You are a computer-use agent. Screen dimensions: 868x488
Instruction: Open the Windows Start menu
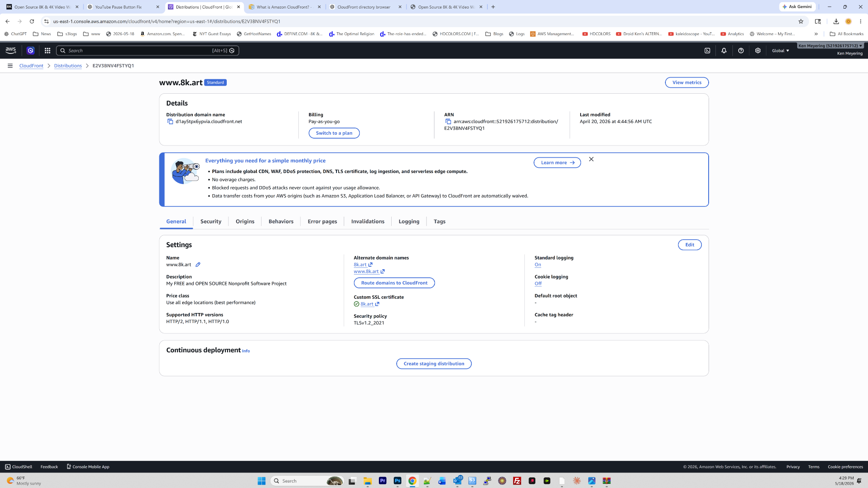coord(262,481)
